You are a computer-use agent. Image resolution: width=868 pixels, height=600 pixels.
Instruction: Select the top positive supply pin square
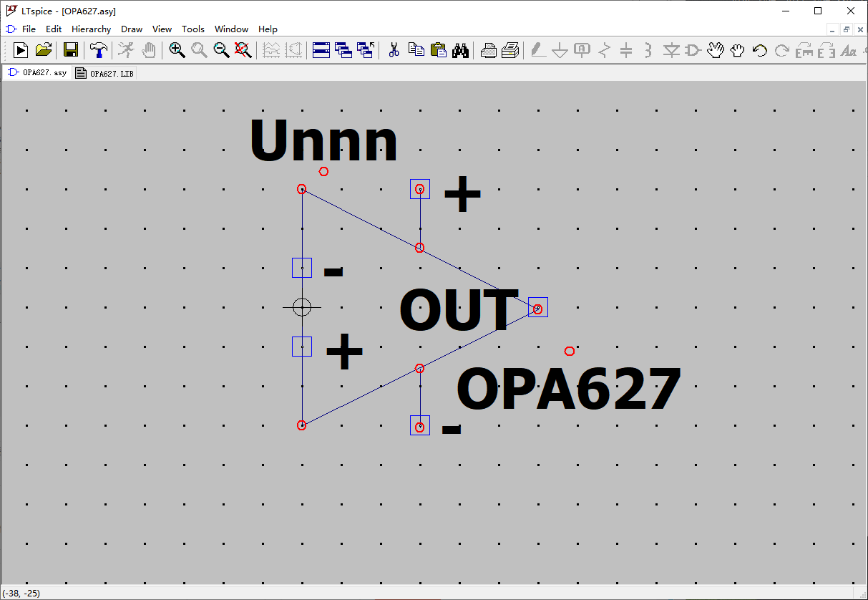tap(420, 189)
